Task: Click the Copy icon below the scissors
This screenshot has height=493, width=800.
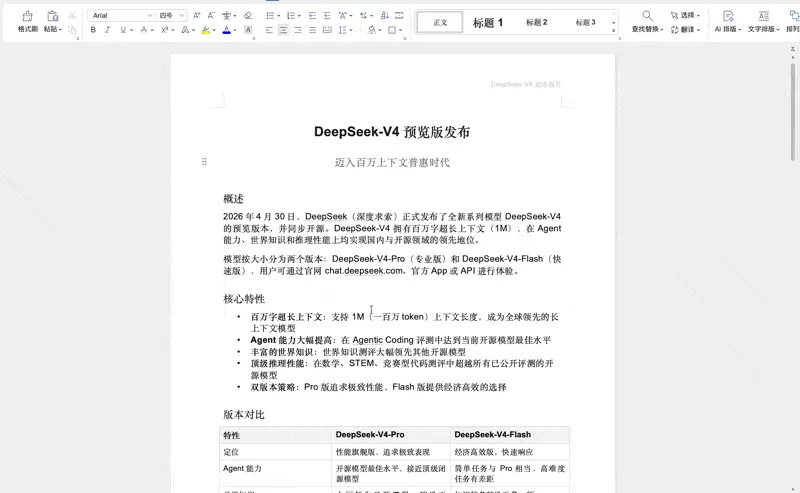Action: (72, 30)
